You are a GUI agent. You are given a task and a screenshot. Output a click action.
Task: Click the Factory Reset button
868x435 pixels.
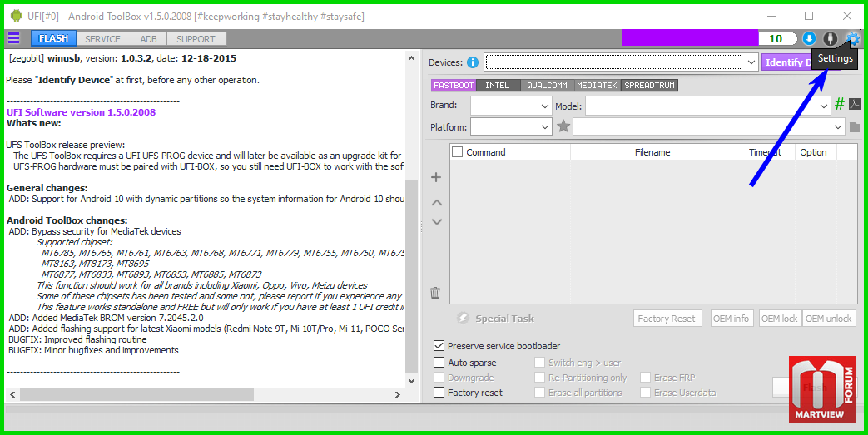pos(667,319)
